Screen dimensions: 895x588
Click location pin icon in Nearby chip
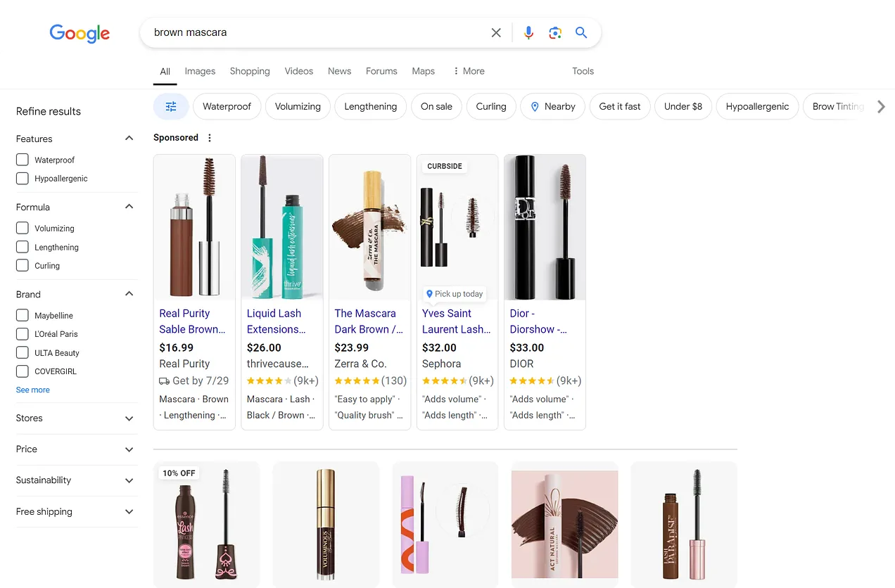coord(535,107)
